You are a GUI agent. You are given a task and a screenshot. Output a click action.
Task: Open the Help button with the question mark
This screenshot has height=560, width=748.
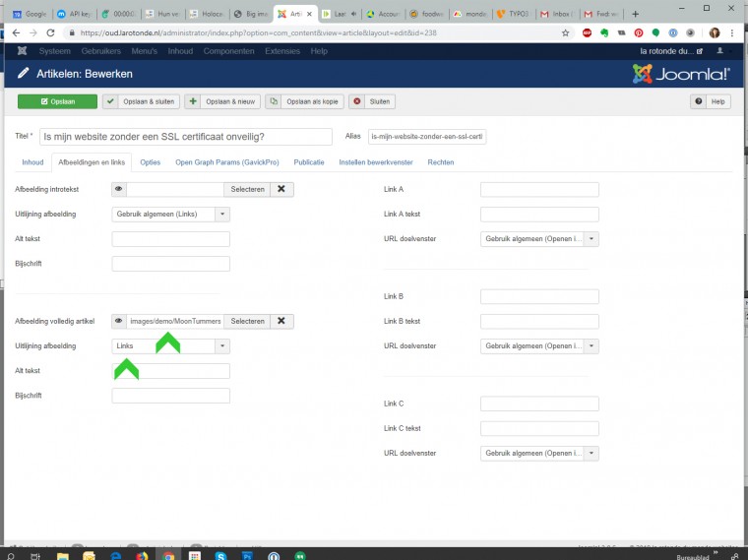pyautogui.click(x=711, y=101)
